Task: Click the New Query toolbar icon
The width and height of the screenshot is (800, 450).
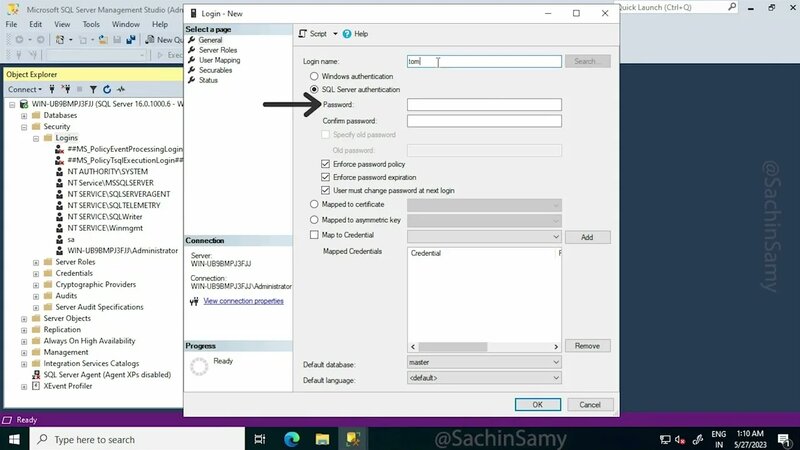Action: click(149, 39)
